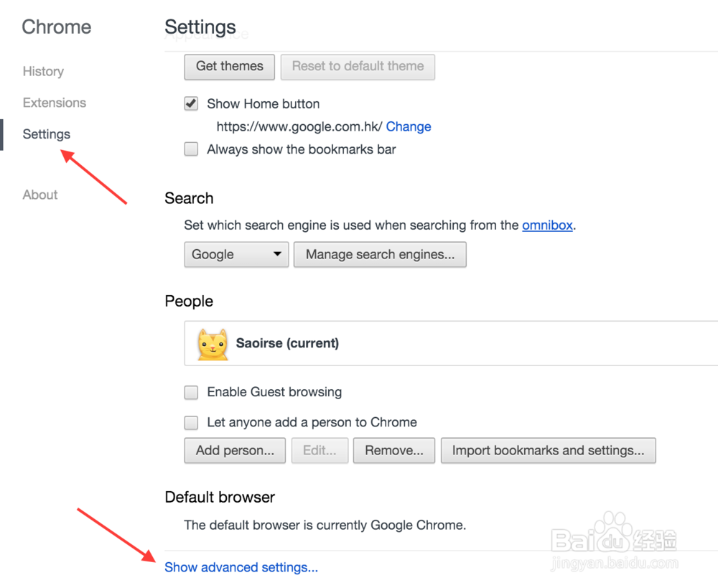Uncheck the Show Home button checkbox
The image size is (718, 588).
(191, 103)
